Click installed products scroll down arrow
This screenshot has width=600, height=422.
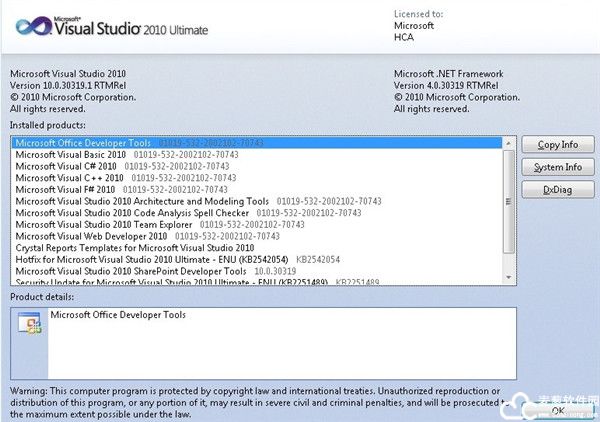(509, 277)
